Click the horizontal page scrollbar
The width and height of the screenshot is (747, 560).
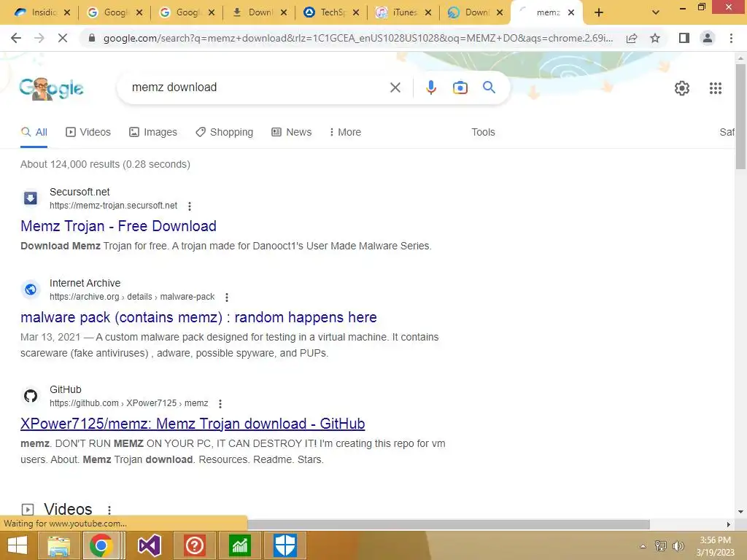[x=449, y=524]
